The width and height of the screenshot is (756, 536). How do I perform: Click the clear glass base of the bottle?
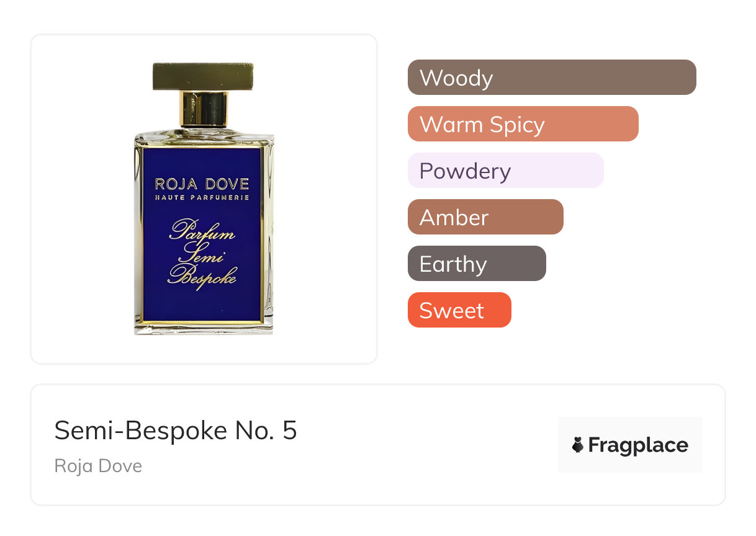click(203, 329)
